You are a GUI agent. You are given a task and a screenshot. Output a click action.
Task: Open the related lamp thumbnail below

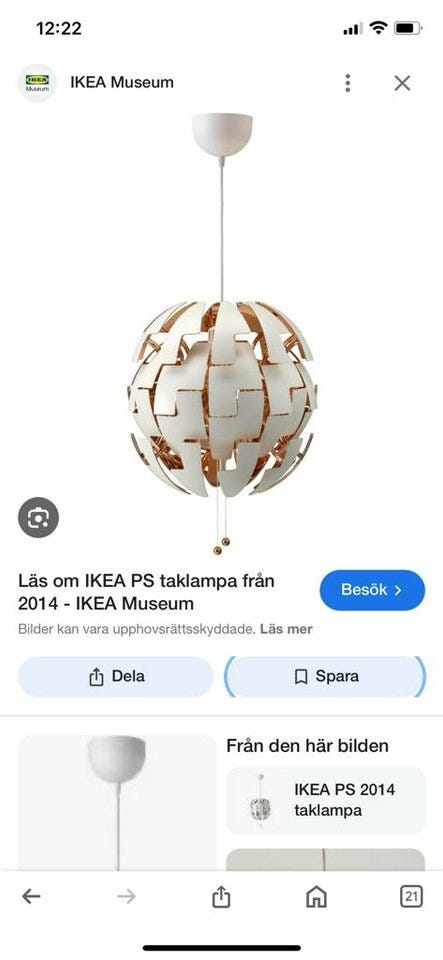117,802
